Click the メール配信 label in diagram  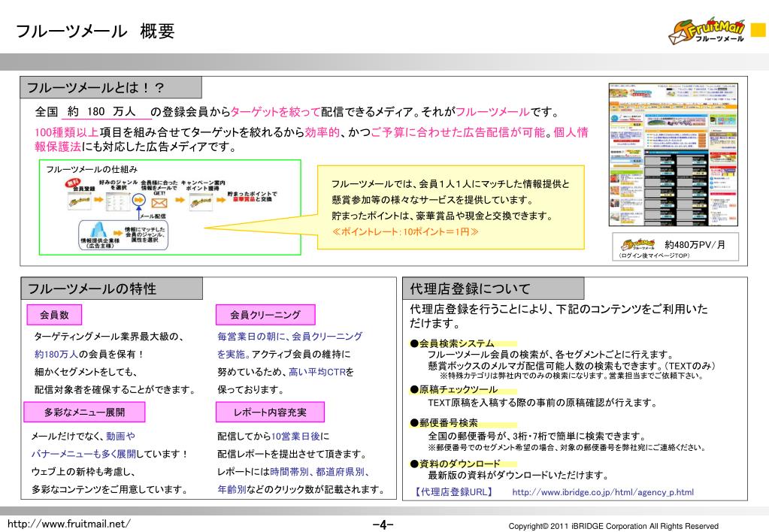pyautogui.click(x=153, y=216)
